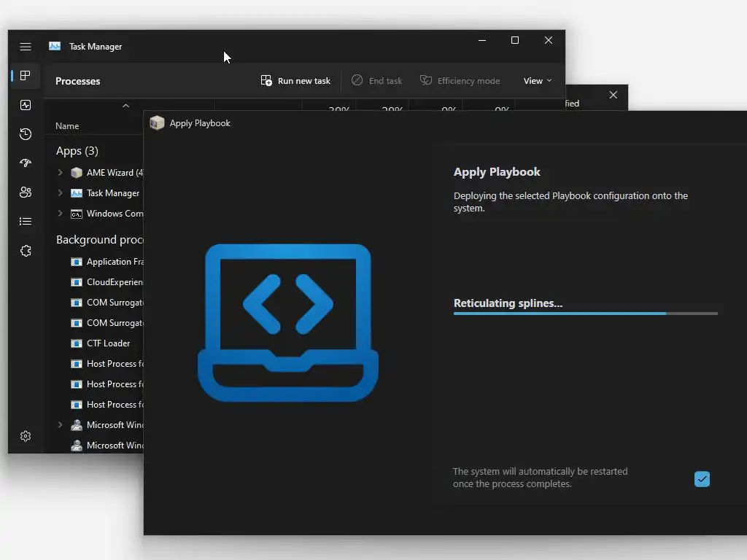The image size is (747, 560).
Task: Select Task Manager row in Apps
Action: coord(94,192)
